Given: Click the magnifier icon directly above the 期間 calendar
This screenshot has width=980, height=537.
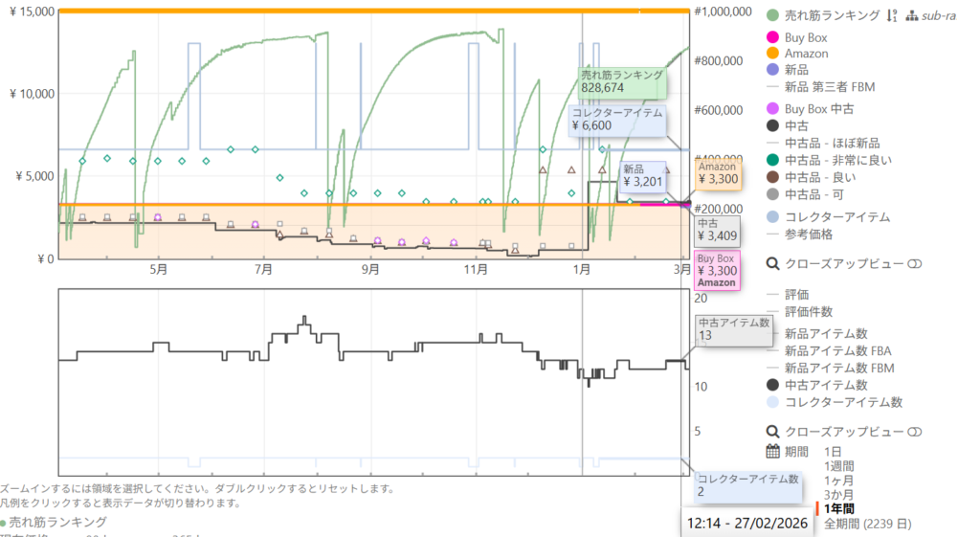Looking at the screenshot, I should point(773,431).
